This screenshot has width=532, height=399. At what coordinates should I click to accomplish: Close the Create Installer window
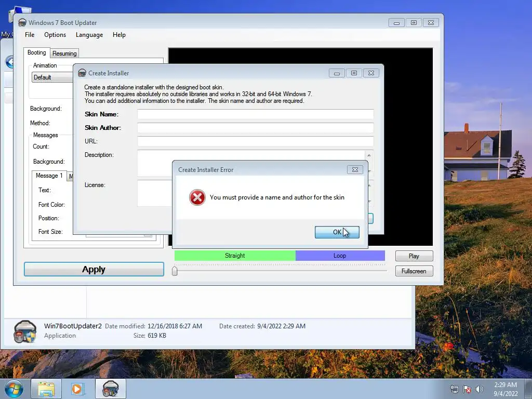(371, 73)
